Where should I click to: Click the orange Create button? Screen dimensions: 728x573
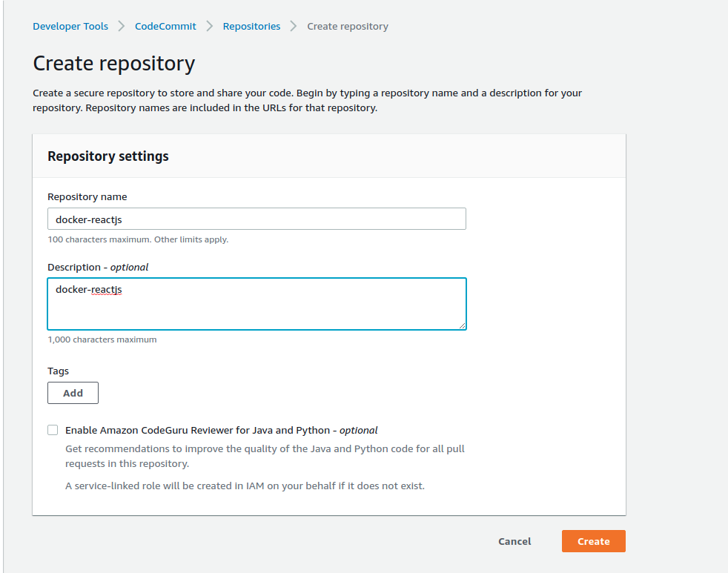(593, 541)
